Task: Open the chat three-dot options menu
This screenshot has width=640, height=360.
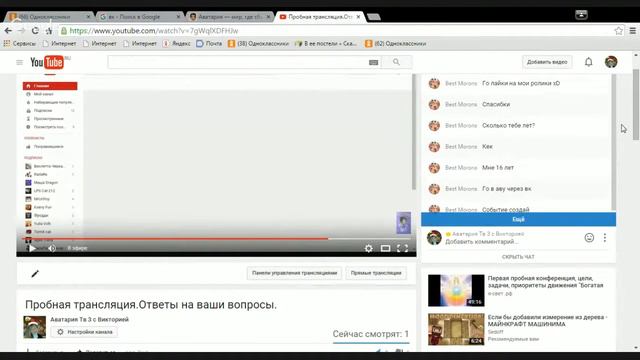Action: [x=604, y=238]
